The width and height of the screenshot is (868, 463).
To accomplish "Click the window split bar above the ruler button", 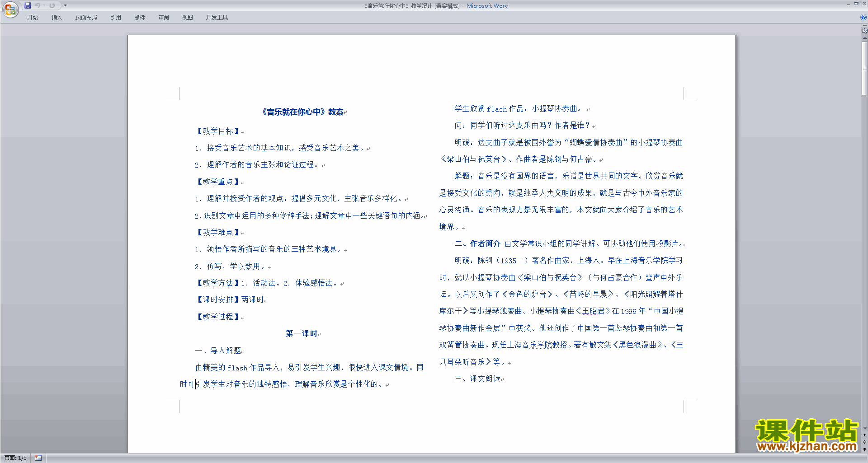I will click(864, 26).
